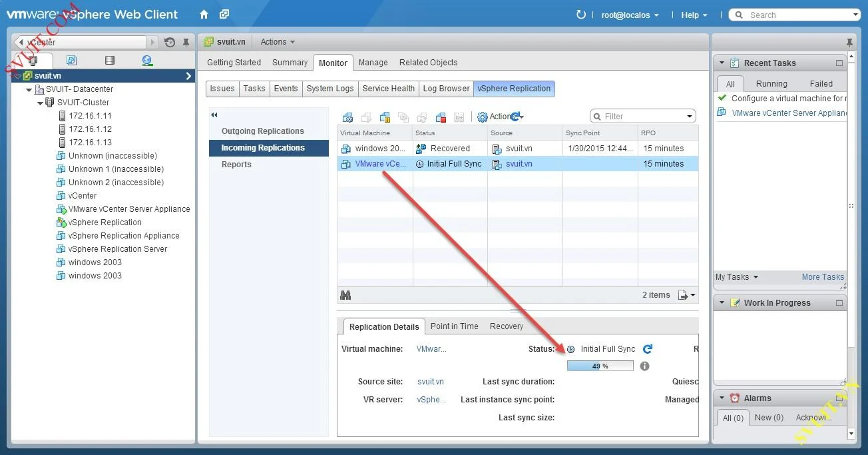
Task: Switch to the Issues sub-tab
Action: [222, 89]
